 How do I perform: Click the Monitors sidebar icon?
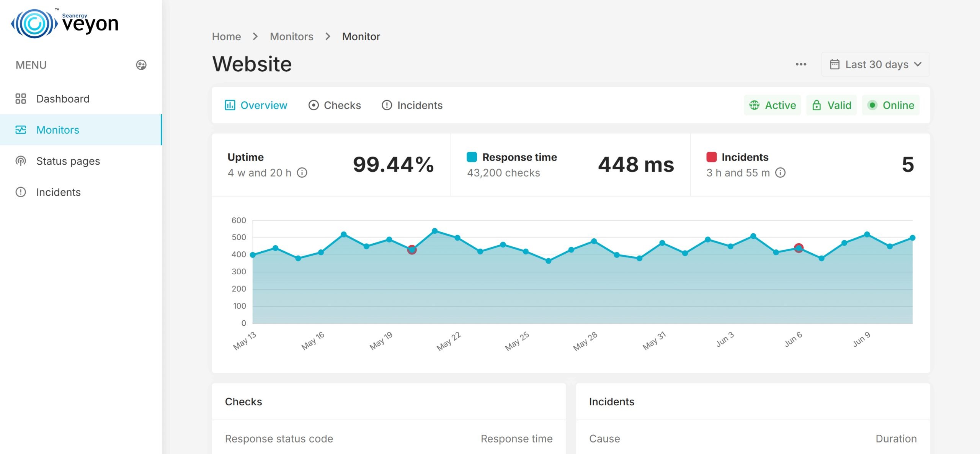(21, 130)
